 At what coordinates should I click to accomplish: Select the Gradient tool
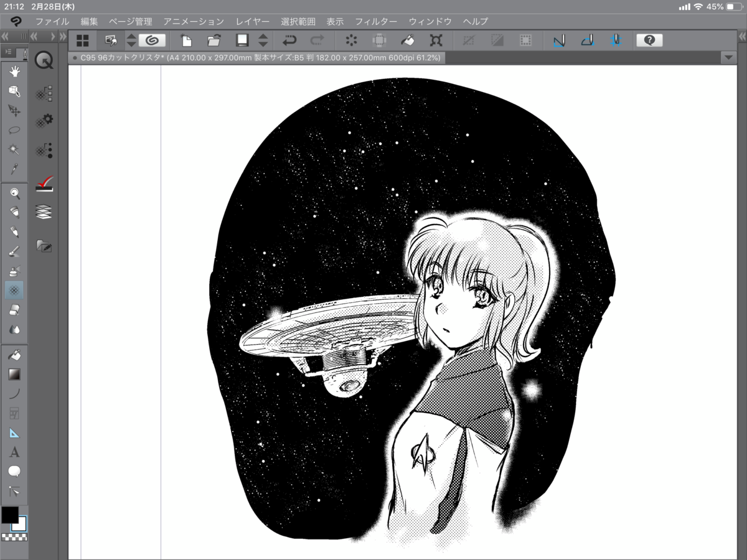pos(14,374)
